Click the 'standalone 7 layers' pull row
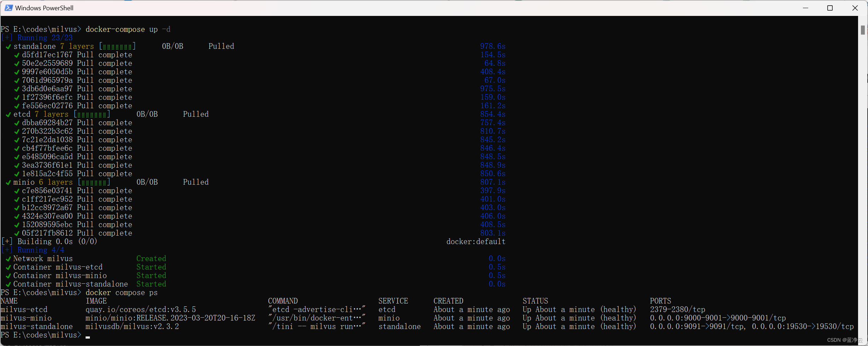 (120, 46)
